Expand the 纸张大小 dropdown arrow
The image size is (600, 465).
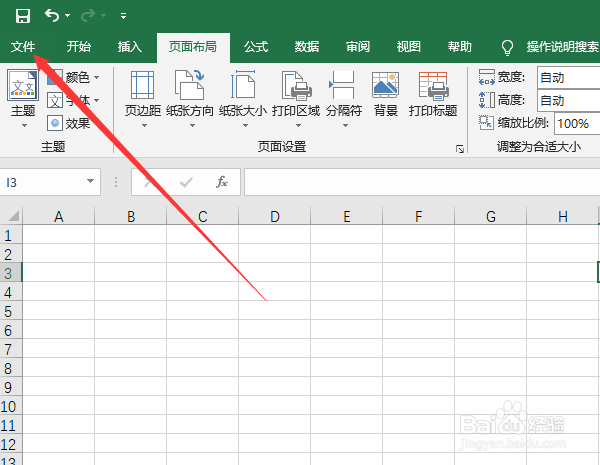tap(245, 126)
